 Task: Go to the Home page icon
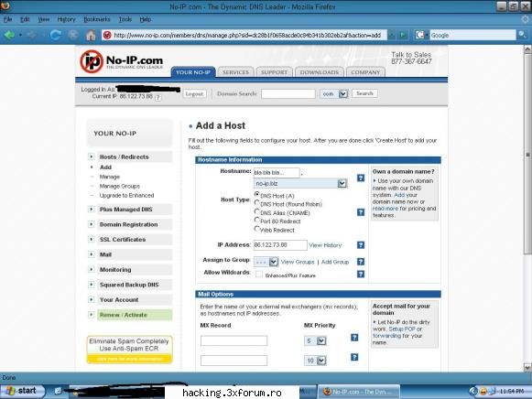[91, 35]
